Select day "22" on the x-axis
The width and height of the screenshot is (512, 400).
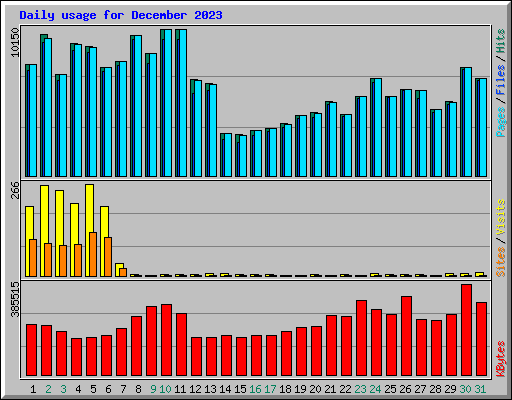(345, 389)
